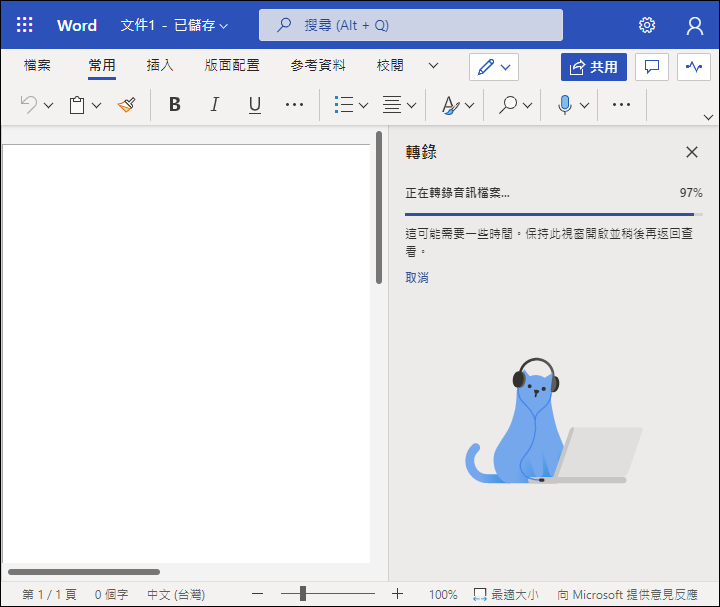
Task: Open more ribbon commands ellipsis
Action: [x=621, y=105]
